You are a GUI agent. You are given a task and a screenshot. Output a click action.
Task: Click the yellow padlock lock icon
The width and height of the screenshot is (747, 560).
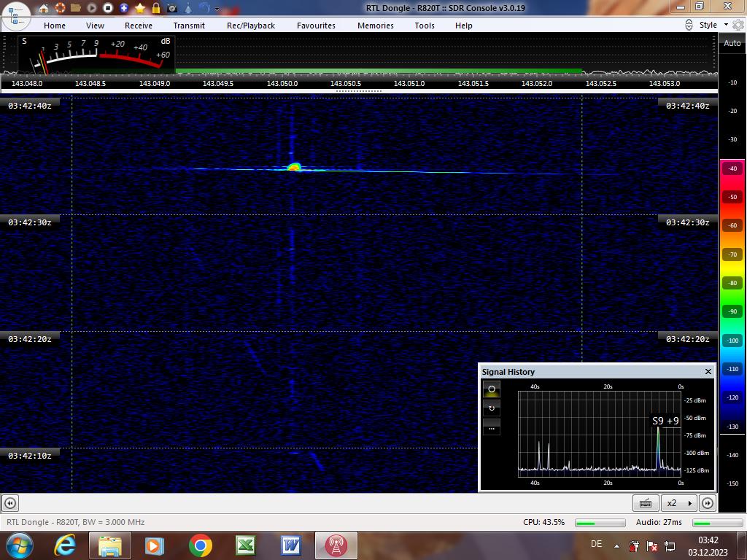[x=156, y=7]
